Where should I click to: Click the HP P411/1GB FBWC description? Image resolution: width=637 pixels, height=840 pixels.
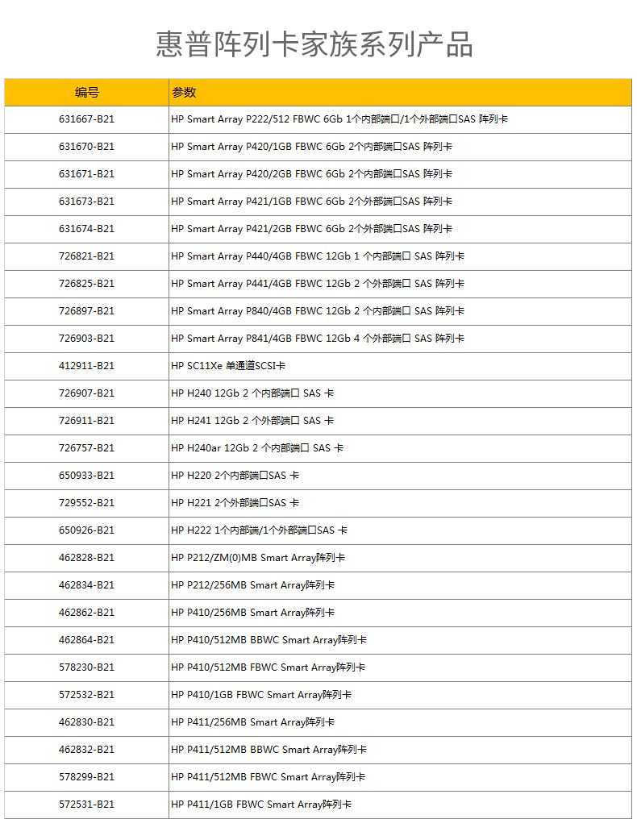tap(260, 805)
